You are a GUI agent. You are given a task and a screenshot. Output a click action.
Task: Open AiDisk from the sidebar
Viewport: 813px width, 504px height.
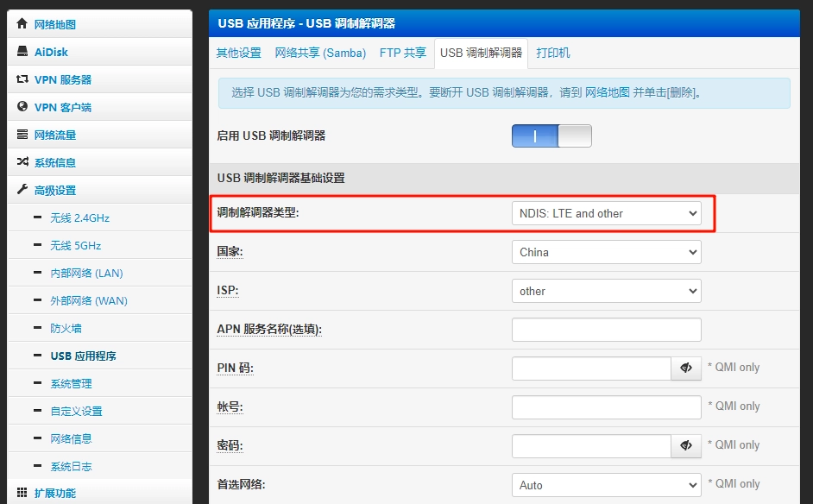pyautogui.click(x=22, y=51)
